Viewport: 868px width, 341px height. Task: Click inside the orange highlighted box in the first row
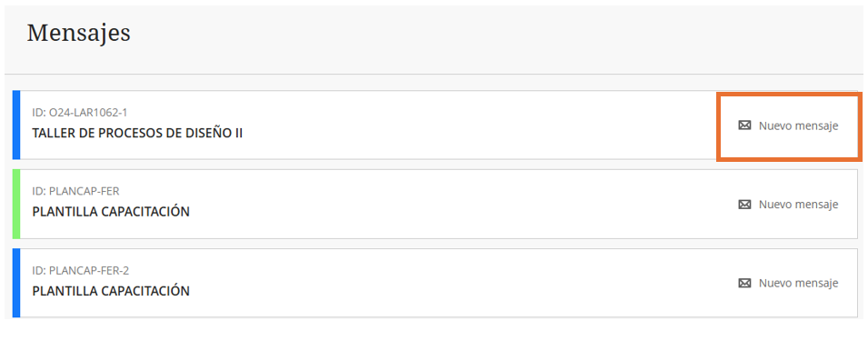pos(790,127)
